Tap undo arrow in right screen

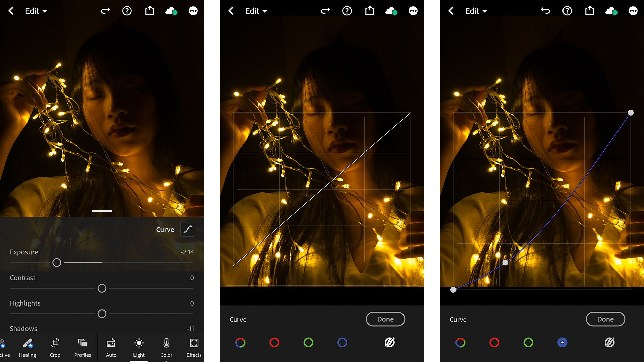point(545,11)
